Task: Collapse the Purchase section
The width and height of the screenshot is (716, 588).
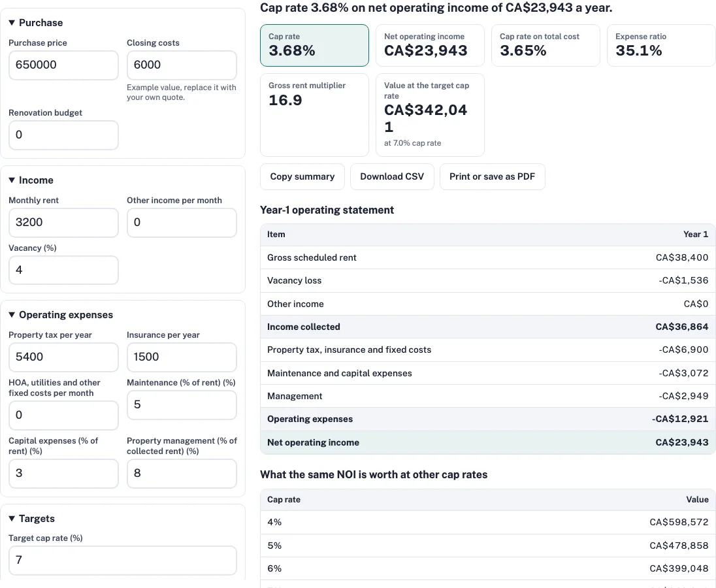Action: coord(36,23)
